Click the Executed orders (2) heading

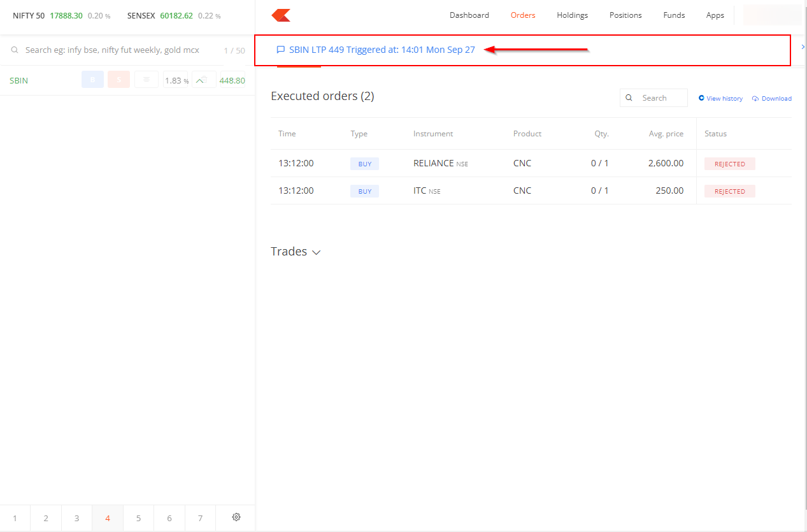pyautogui.click(x=322, y=96)
